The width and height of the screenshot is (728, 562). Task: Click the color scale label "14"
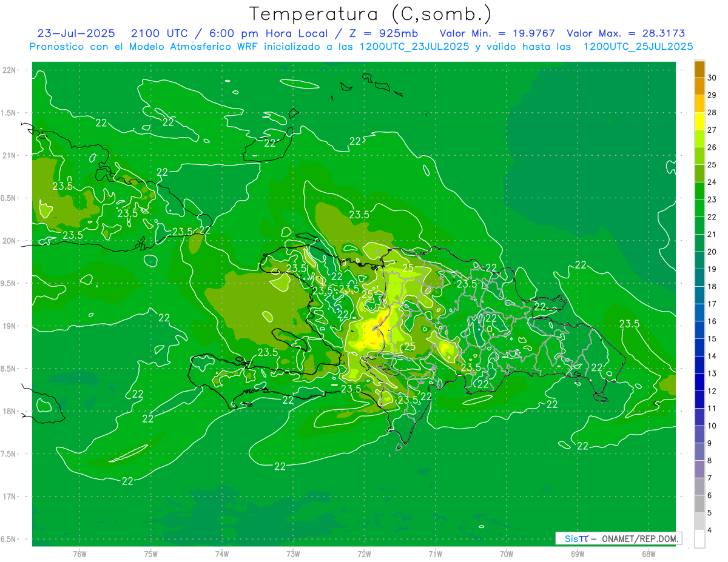(x=712, y=356)
